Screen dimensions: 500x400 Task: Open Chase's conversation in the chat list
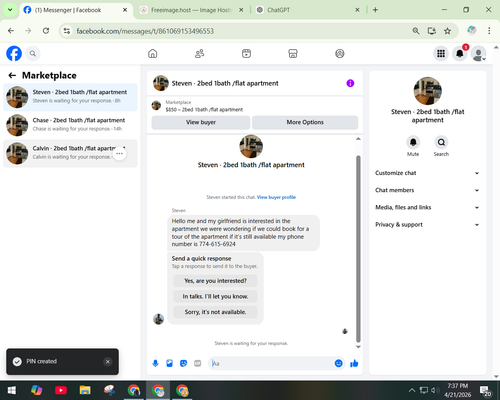click(x=70, y=125)
